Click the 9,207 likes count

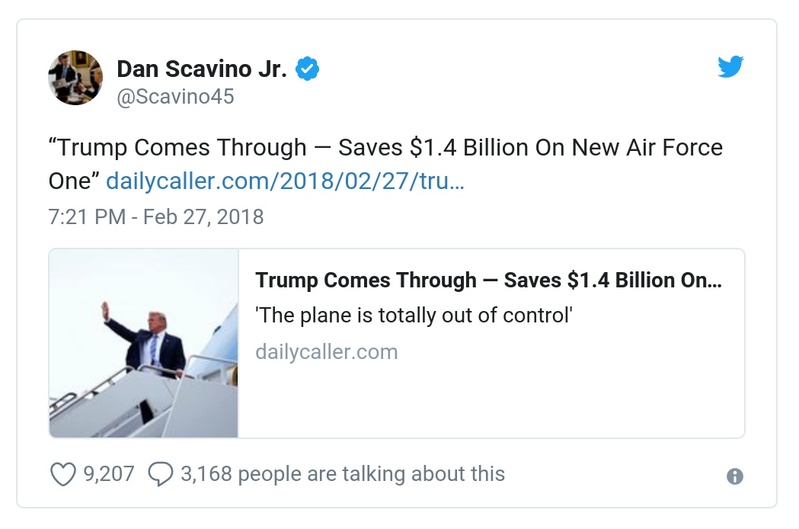109,474
